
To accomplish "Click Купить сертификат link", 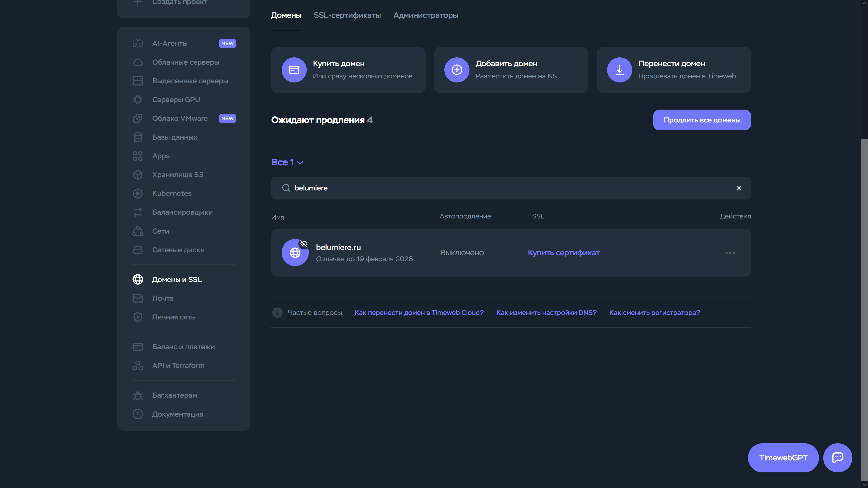I will click(x=563, y=253).
